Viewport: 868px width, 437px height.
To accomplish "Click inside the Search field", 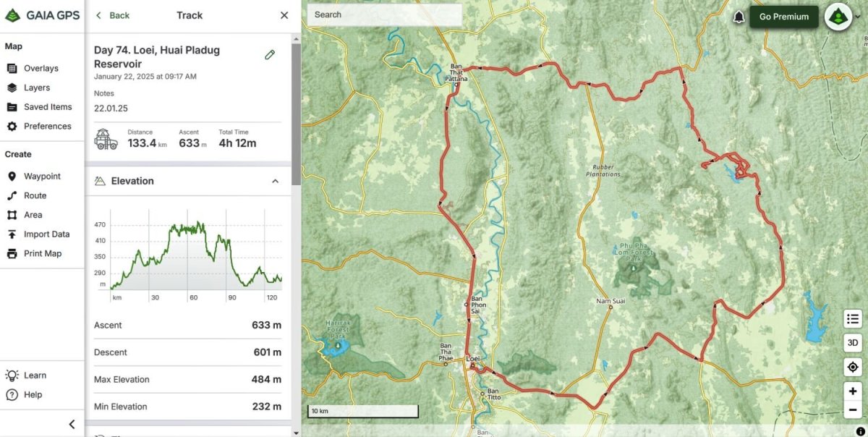I will 383,14.
